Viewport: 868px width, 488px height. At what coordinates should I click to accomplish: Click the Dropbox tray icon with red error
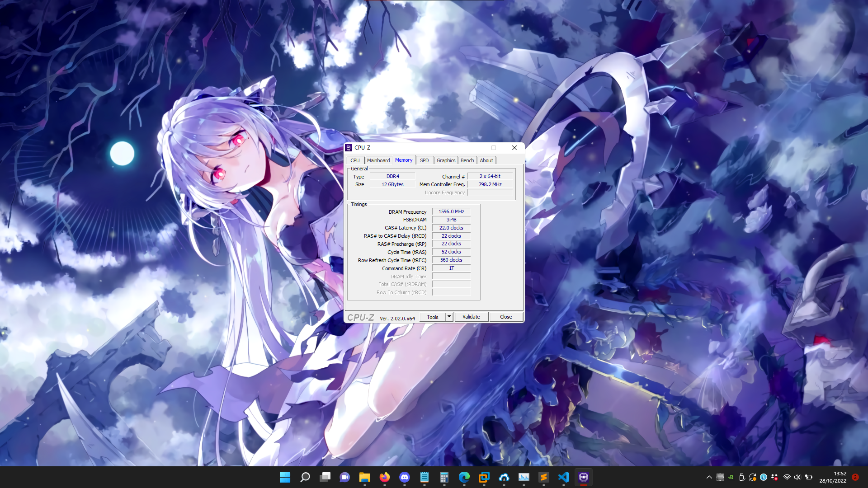774,477
